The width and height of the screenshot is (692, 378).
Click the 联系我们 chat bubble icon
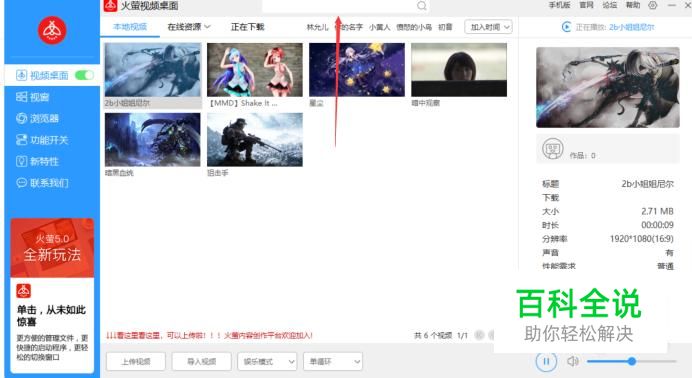(22, 183)
